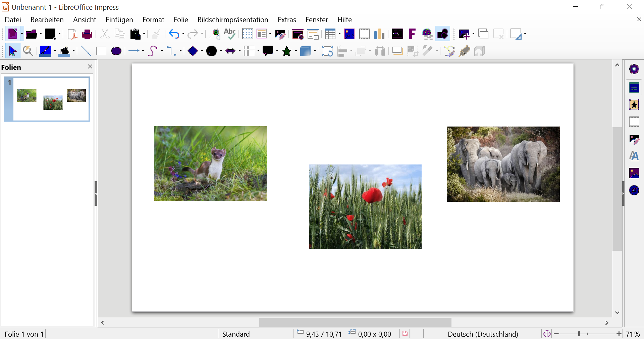Open the callout shapes dropdown arrow
Screen dimensions: 644x339
[277, 51]
